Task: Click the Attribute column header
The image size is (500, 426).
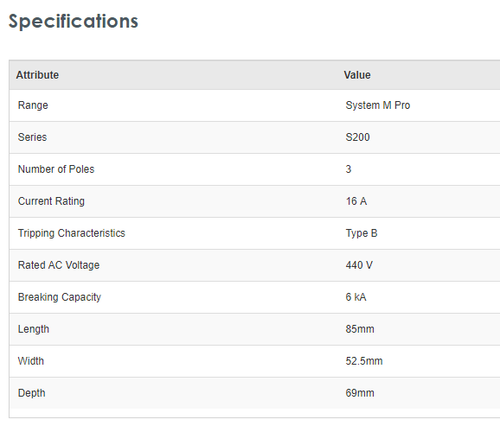Action: point(37,75)
